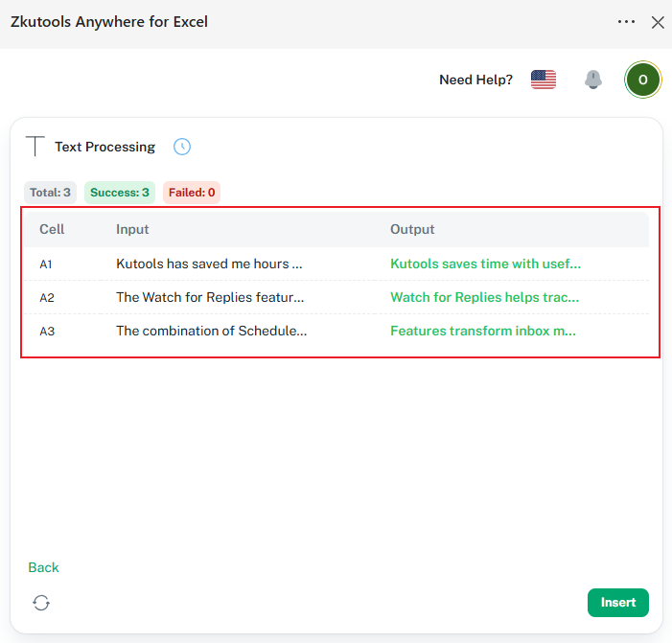672x643 pixels.
Task: Click input "The combination of Schedule..."
Action: tap(211, 331)
